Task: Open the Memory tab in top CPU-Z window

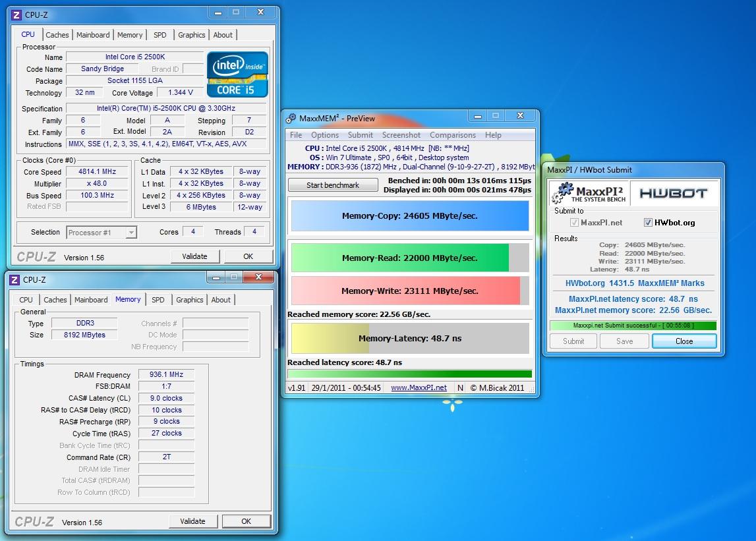Action: point(130,35)
